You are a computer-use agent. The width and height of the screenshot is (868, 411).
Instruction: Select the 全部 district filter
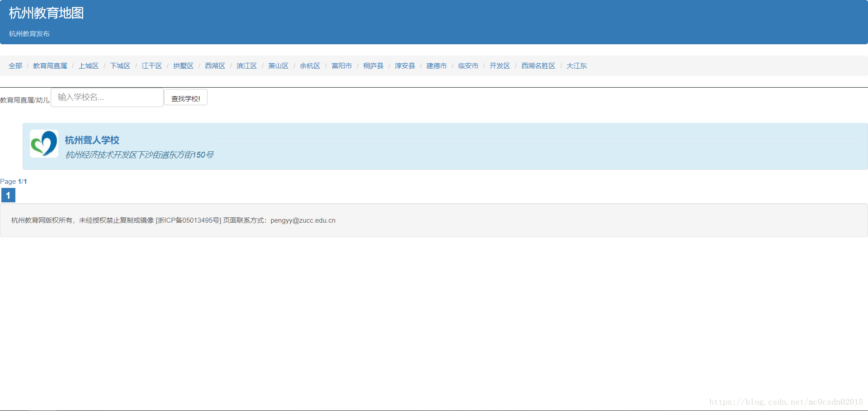(x=15, y=66)
